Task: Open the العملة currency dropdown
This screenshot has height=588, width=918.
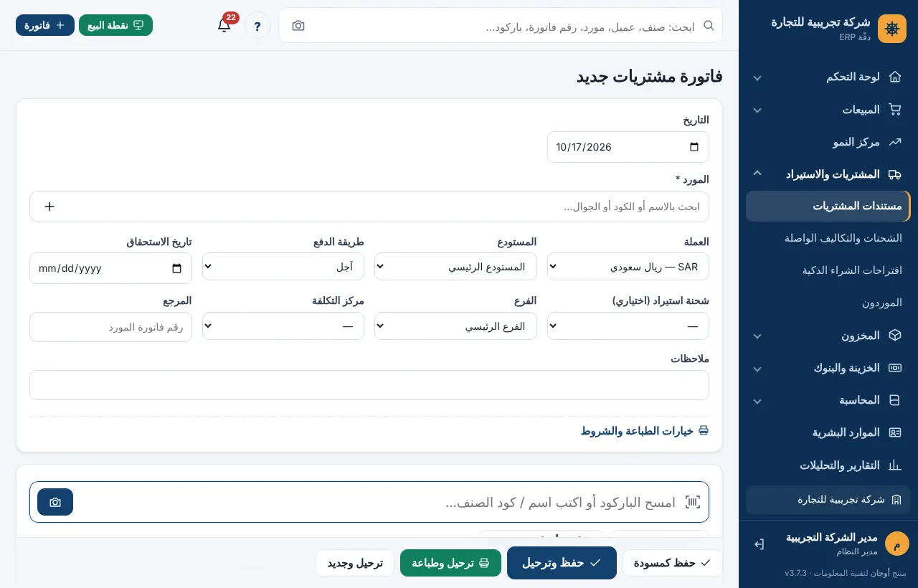Action: point(628,267)
